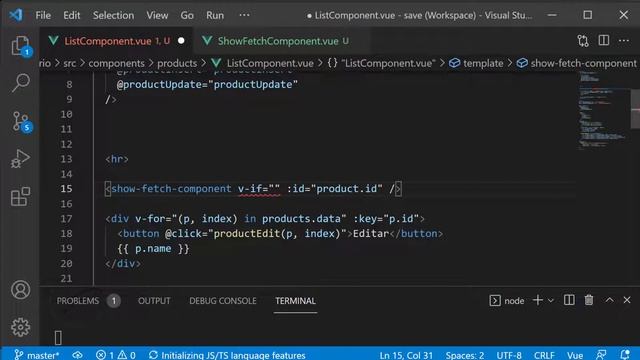Click the products breadcrumb
This screenshot has width=640, height=360.
pyautogui.click(x=177, y=63)
